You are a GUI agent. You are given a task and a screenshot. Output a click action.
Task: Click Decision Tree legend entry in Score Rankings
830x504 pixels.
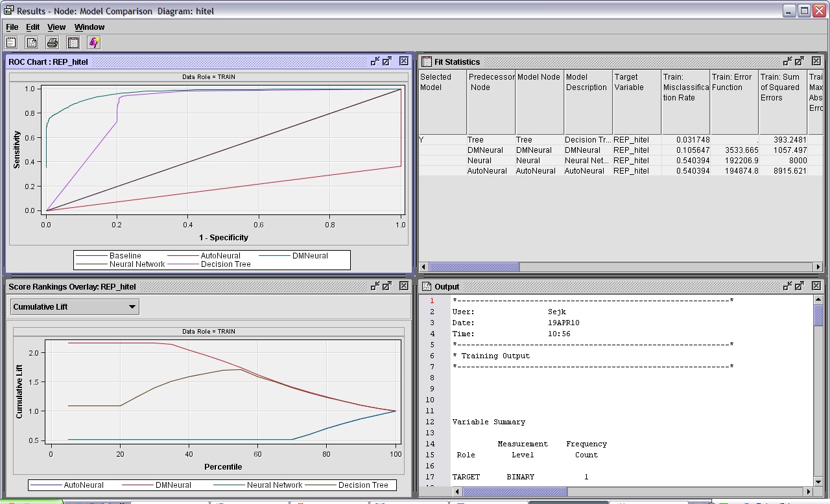347,485
